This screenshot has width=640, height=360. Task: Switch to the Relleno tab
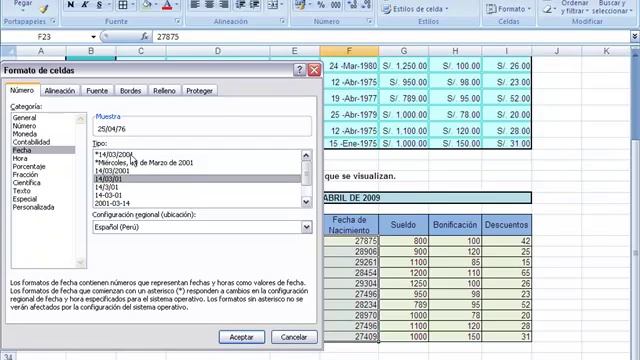click(164, 91)
